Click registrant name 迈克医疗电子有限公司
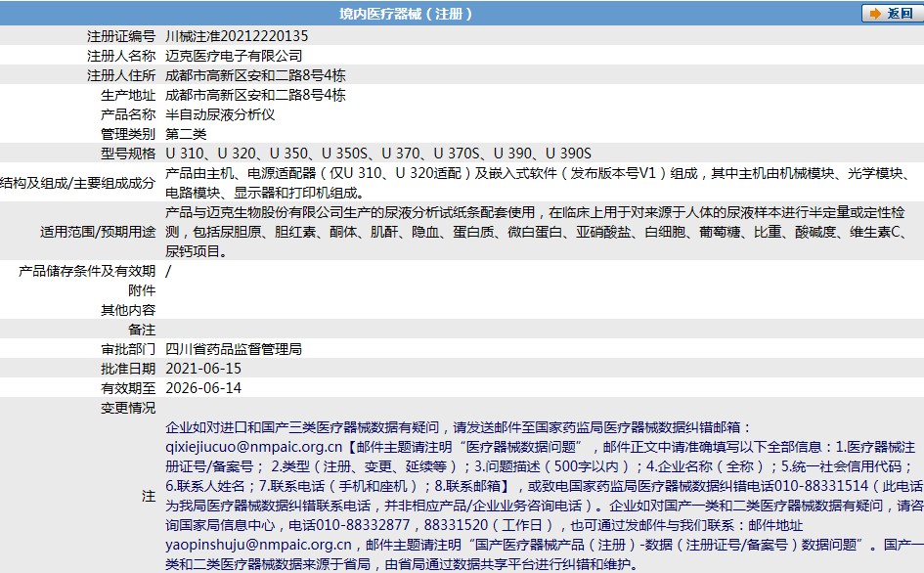Viewport: 924px width, 573px height. 234,56
